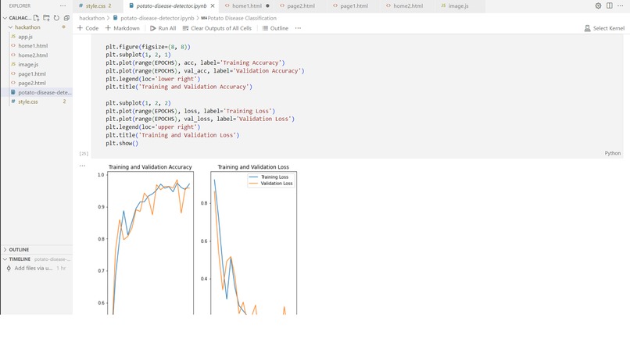630x364 pixels.
Task: Open Explorer more actions ellipsis
Action: click(63, 6)
